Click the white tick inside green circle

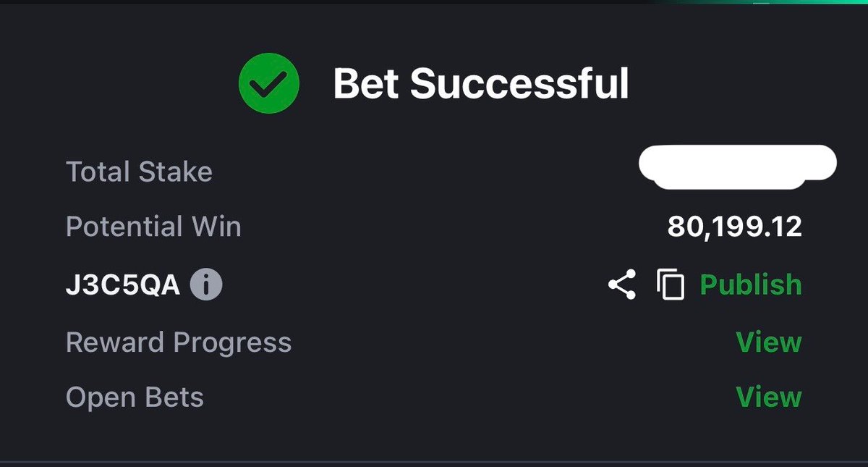coord(269,85)
